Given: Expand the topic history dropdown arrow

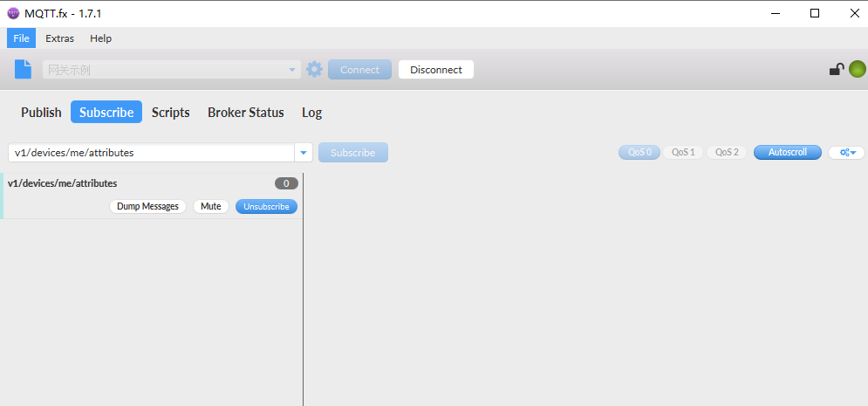Looking at the screenshot, I should pyautogui.click(x=304, y=152).
